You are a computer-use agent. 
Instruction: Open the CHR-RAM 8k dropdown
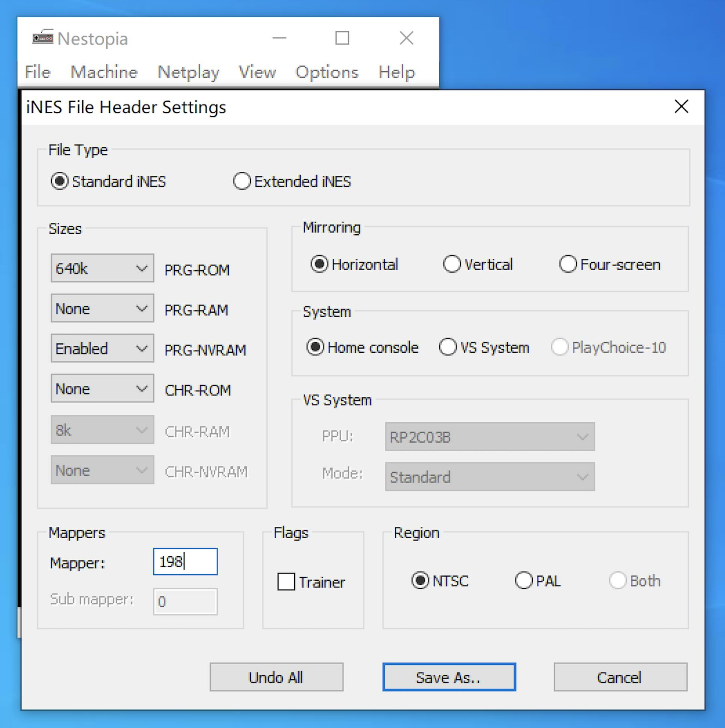102,430
